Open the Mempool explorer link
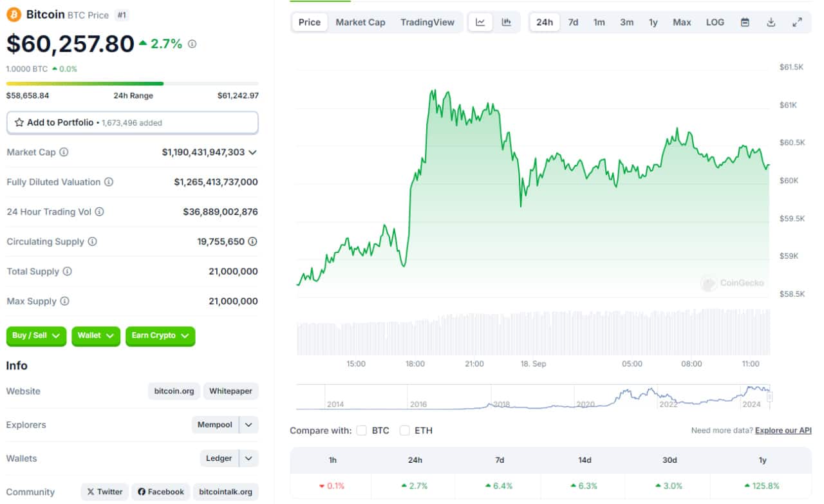 tap(215, 425)
